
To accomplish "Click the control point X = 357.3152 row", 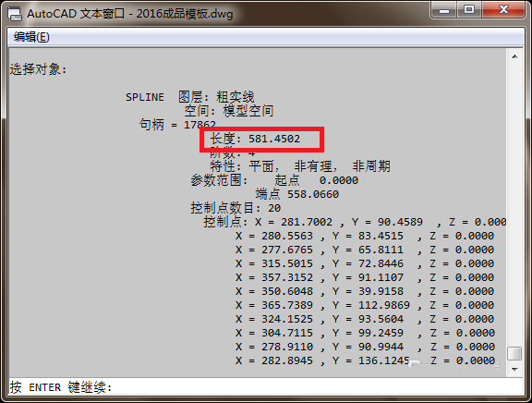I will 365,277.
